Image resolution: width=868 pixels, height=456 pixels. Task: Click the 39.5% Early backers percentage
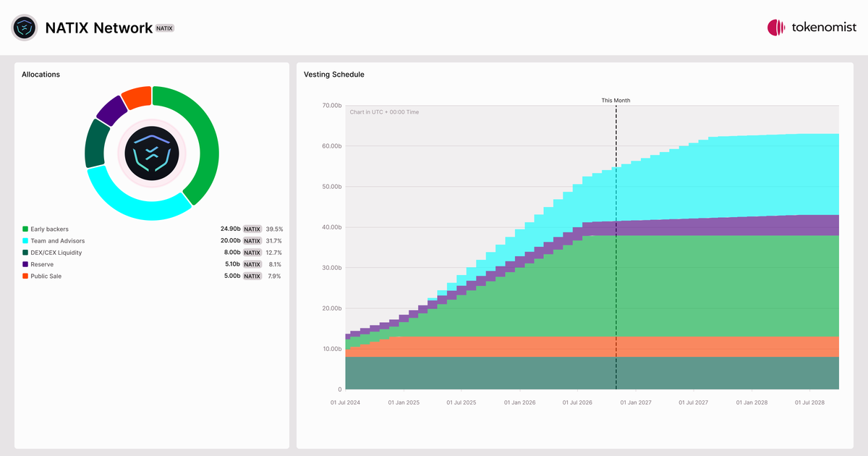274,229
